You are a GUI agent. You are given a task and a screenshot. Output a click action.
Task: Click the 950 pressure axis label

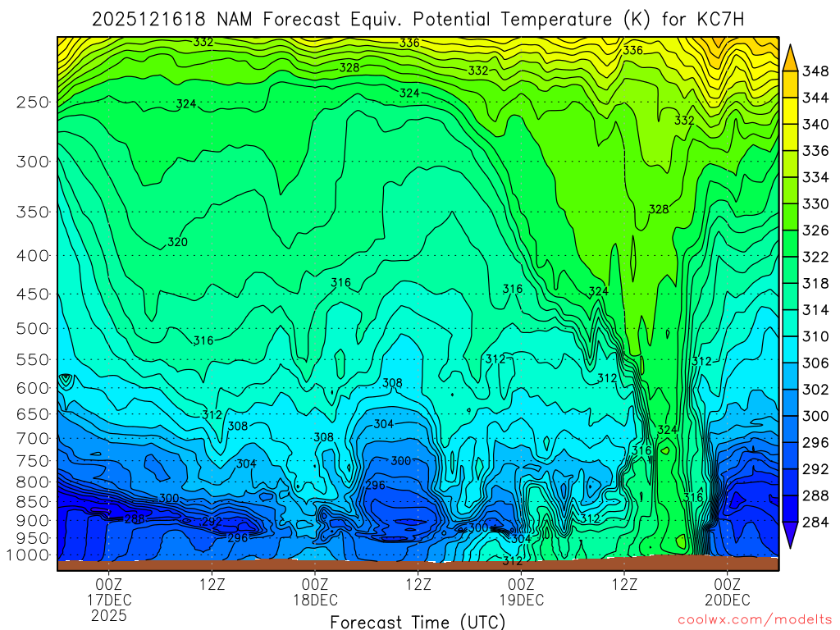point(33,538)
